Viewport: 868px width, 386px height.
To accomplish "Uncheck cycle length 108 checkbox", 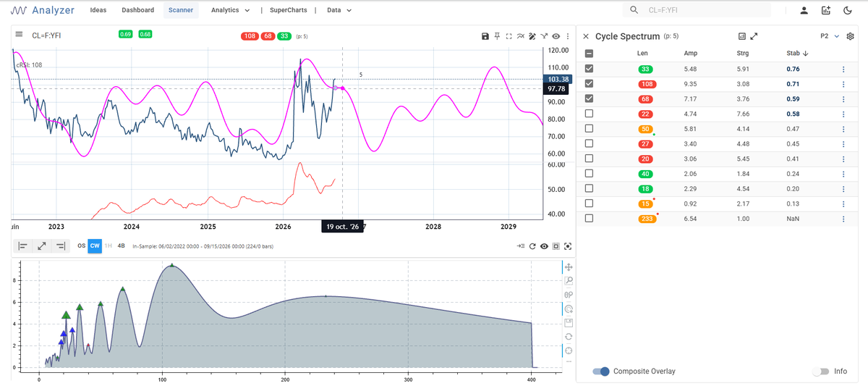I will pos(589,84).
